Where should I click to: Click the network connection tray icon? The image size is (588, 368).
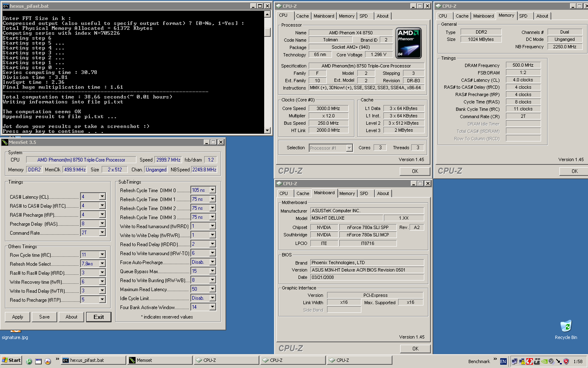coord(514,361)
